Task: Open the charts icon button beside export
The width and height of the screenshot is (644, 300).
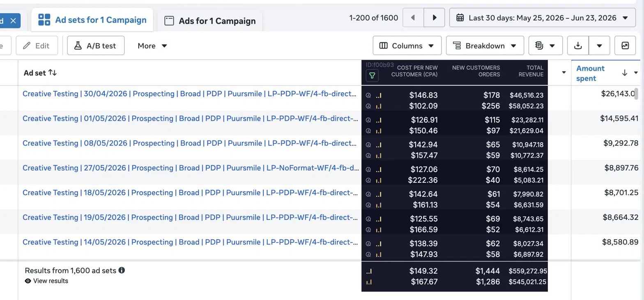Action: click(625, 46)
